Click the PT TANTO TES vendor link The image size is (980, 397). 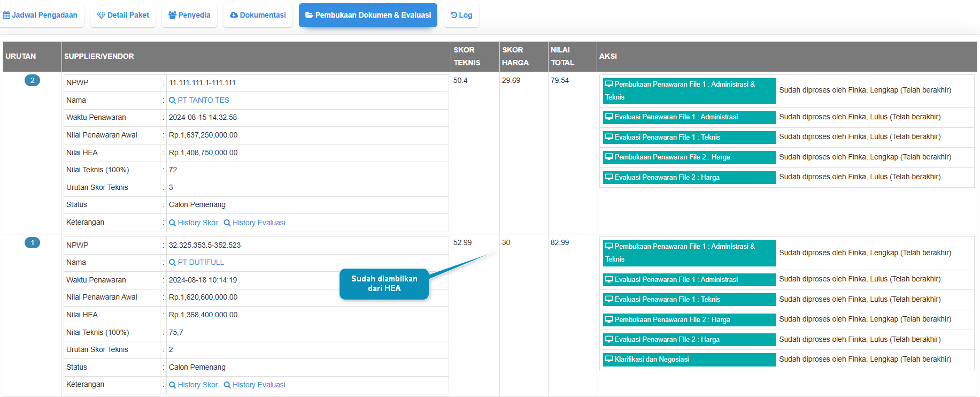pyautogui.click(x=203, y=100)
